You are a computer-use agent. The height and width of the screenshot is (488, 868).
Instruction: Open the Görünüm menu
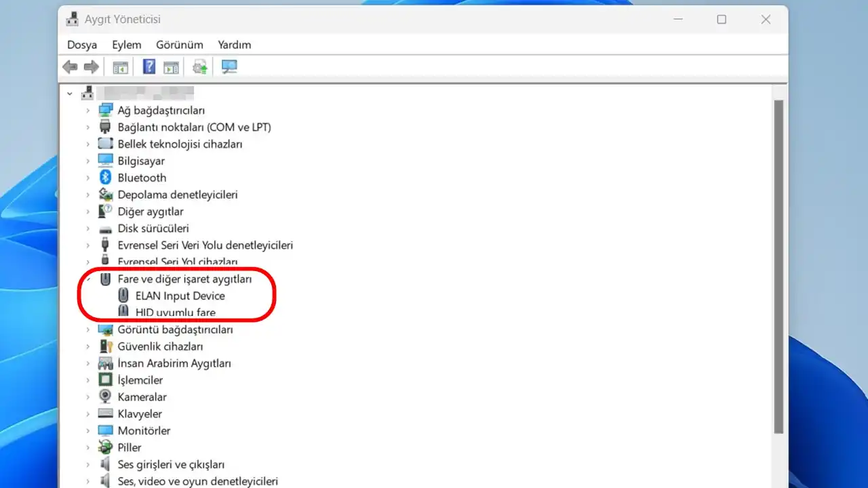179,45
